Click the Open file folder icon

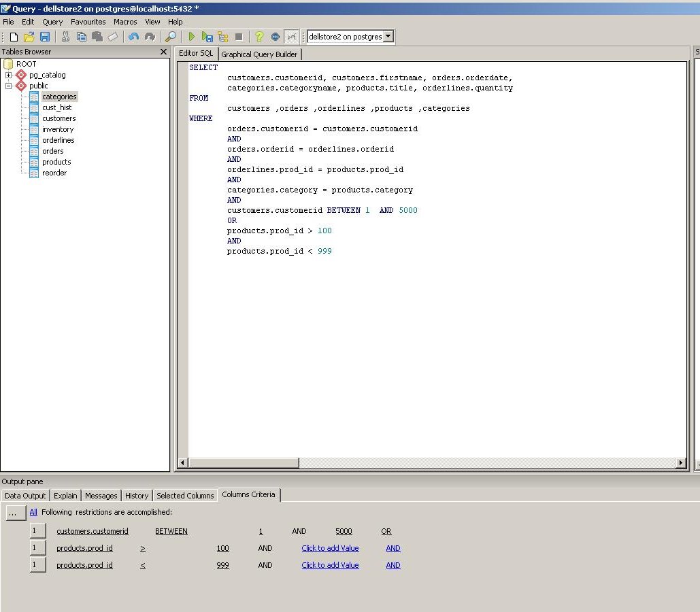(x=29, y=37)
